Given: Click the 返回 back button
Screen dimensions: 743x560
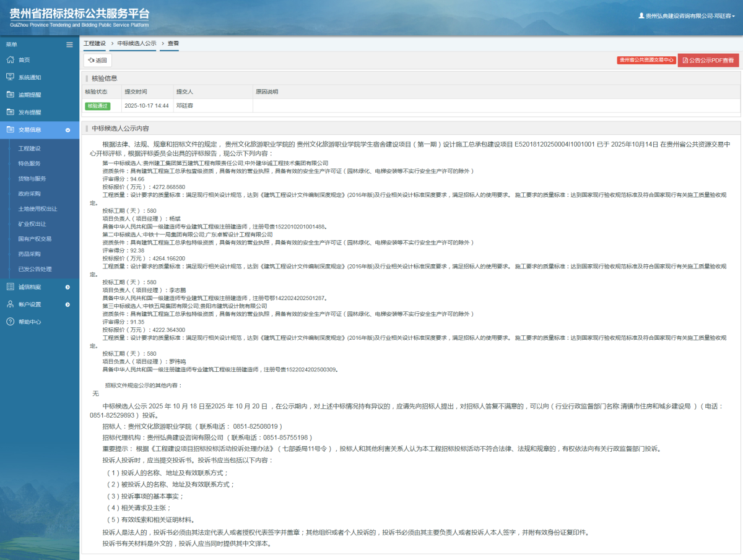Looking at the screenshot, I should 98,61.
